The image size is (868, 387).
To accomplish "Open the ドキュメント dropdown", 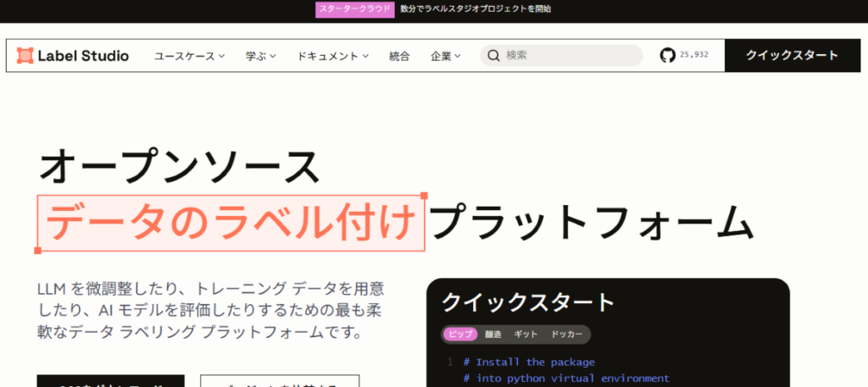I will tap(332, 56).
